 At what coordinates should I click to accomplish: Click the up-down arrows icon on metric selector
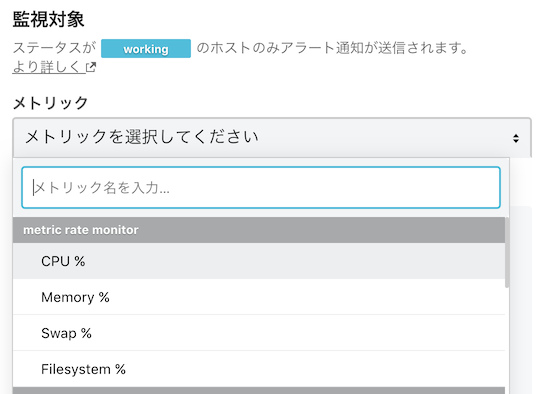[x=516, y=138]
